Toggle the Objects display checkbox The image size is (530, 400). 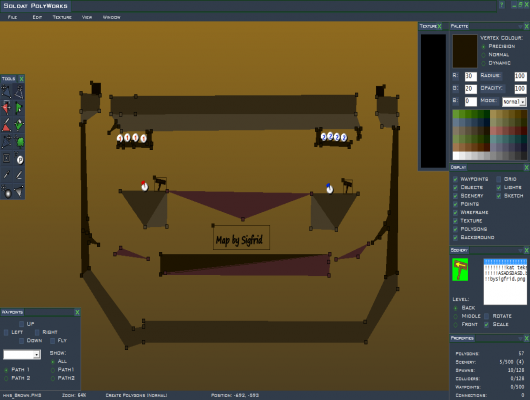click(x=455, y=187)
